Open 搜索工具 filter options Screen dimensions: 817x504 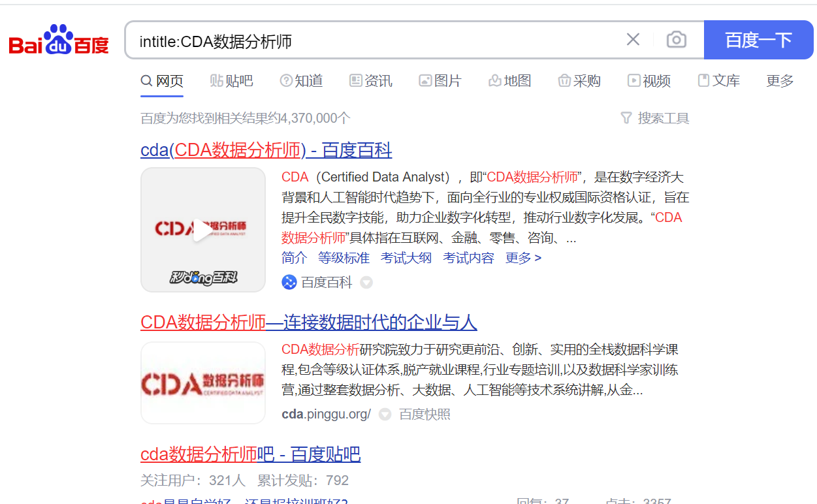coord(655,118)
